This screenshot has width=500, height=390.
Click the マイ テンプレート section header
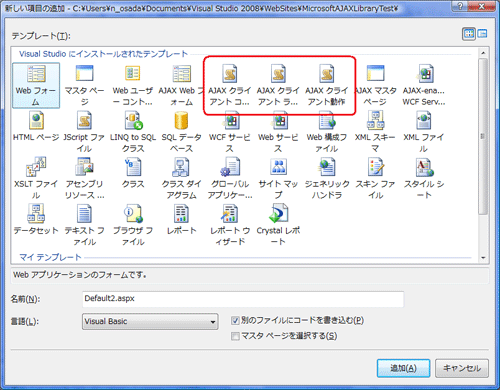[x=50, y=257]
